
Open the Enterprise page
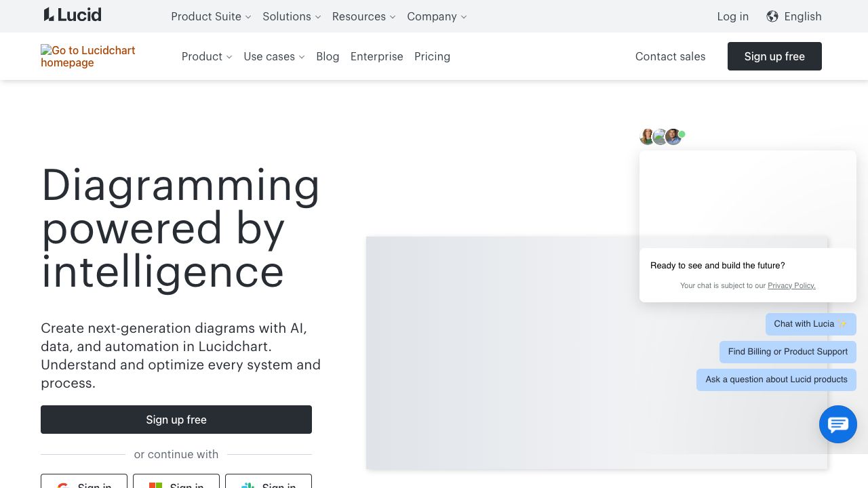pos(376,56)
